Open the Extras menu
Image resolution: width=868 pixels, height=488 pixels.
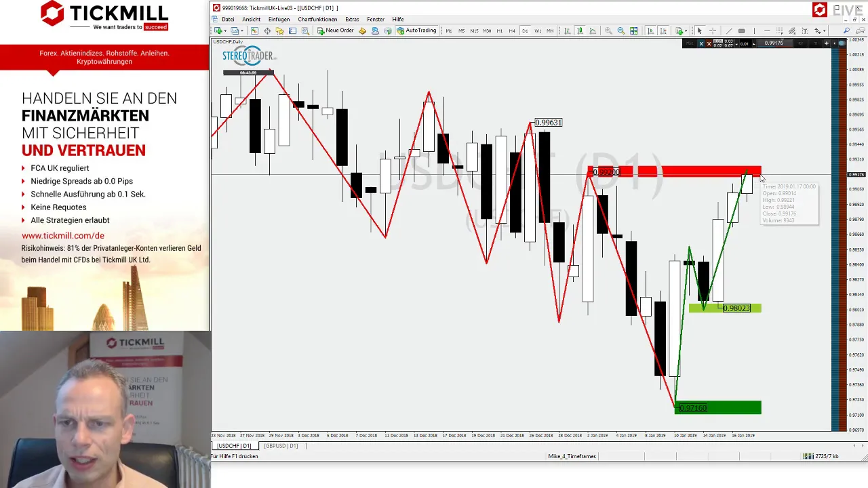pos(352,19)
